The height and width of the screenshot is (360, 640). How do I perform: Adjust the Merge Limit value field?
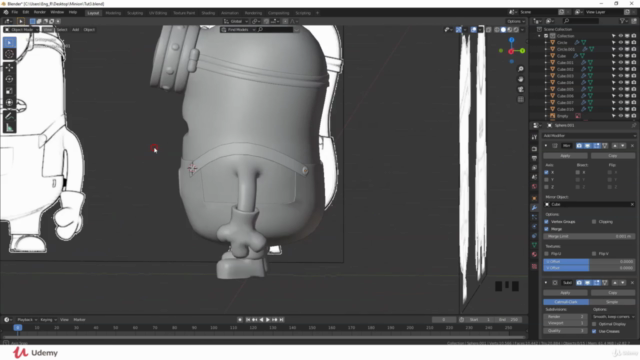click(x=589, y=236)
